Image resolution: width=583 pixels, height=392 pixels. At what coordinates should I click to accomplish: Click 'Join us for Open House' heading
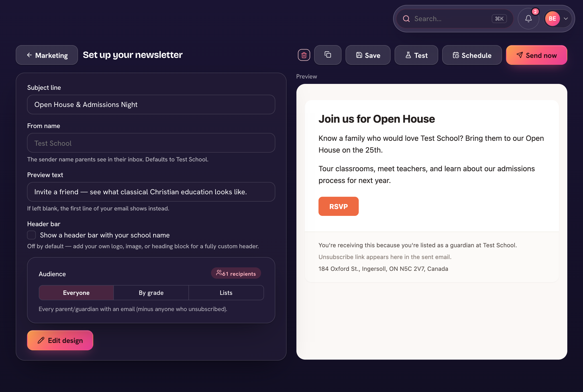376,119
